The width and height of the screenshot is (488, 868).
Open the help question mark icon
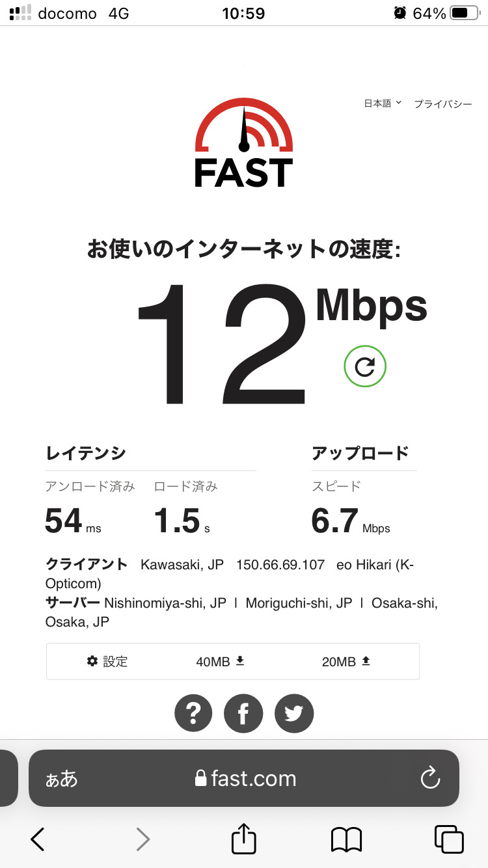point(193,713)
